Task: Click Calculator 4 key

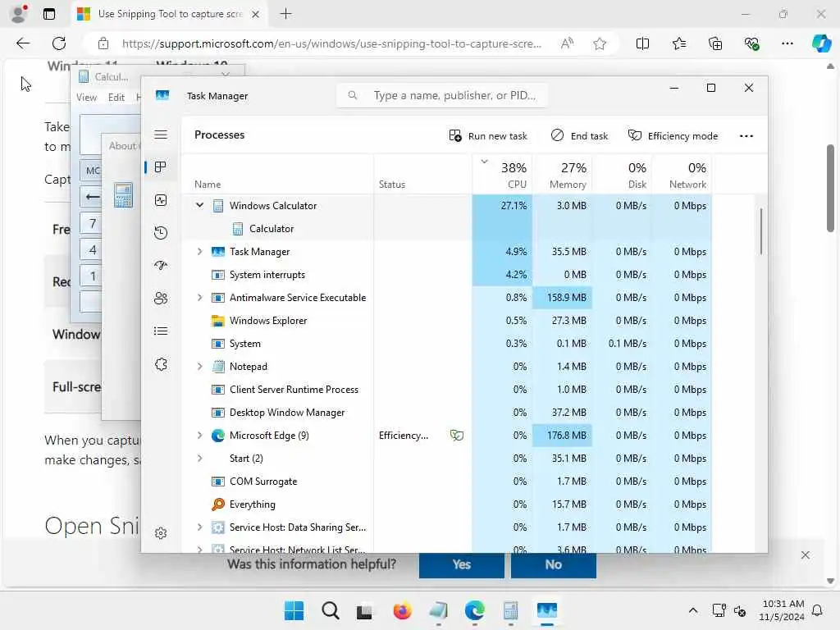Action: [x=93, y=249]
